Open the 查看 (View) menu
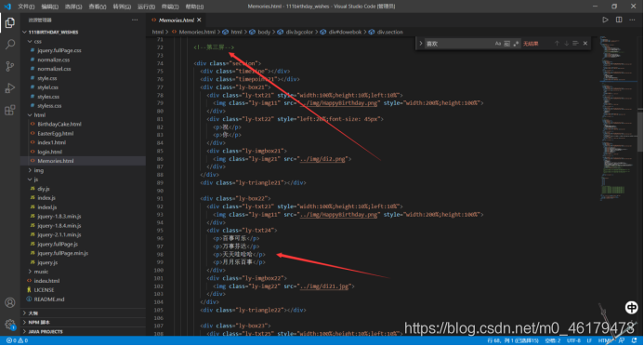The height and width of the screenshot is (346, 644). 98,7
